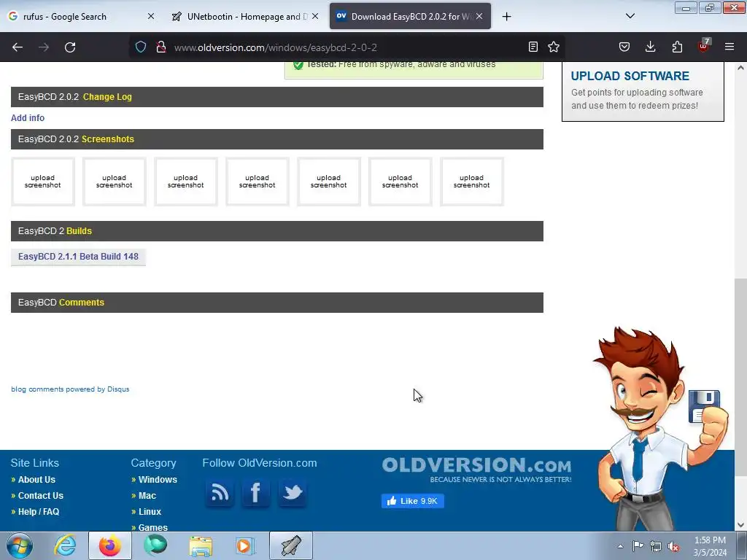This screenshot has width=747, height=560.
Task: Open File Explorer from the taskbar
Action: pos(201,545)
